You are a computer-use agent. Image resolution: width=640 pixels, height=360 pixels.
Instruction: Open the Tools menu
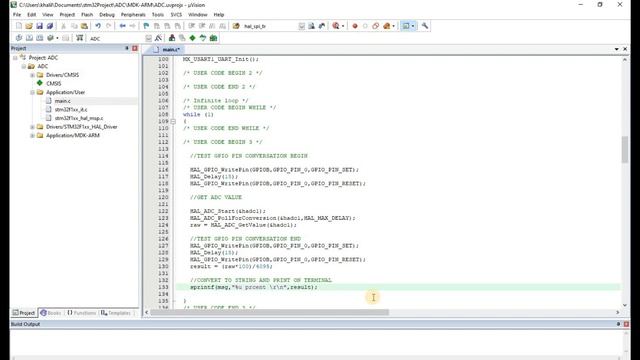point(158,15)
